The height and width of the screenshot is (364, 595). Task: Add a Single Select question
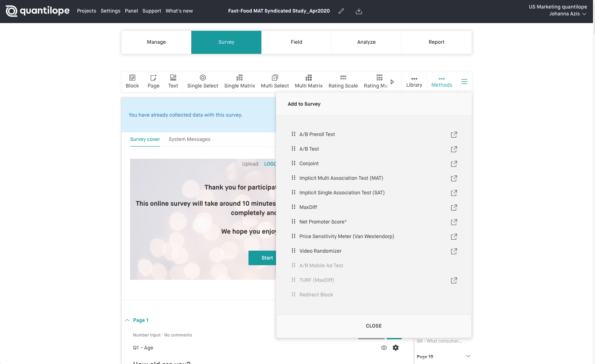[x=202, y=81]
